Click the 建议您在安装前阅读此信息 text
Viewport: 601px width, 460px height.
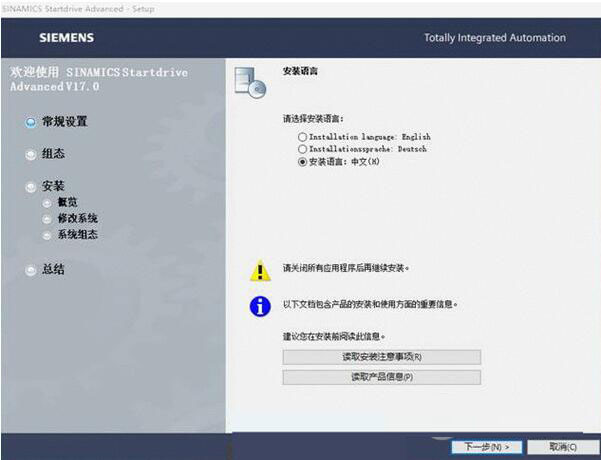[334, 337]
